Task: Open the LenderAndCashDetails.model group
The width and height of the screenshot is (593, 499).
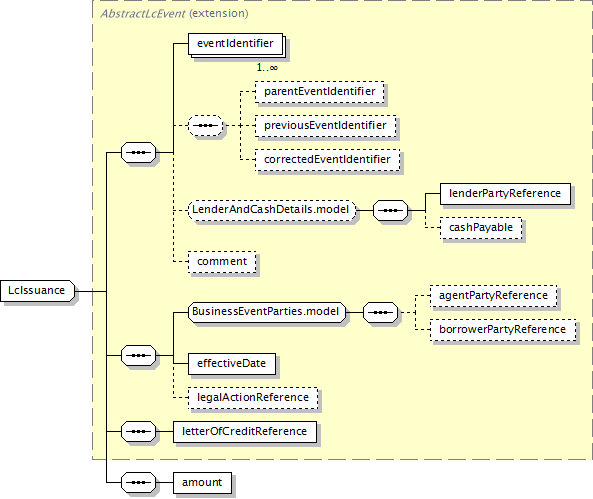Action: [x=272, y=210]
